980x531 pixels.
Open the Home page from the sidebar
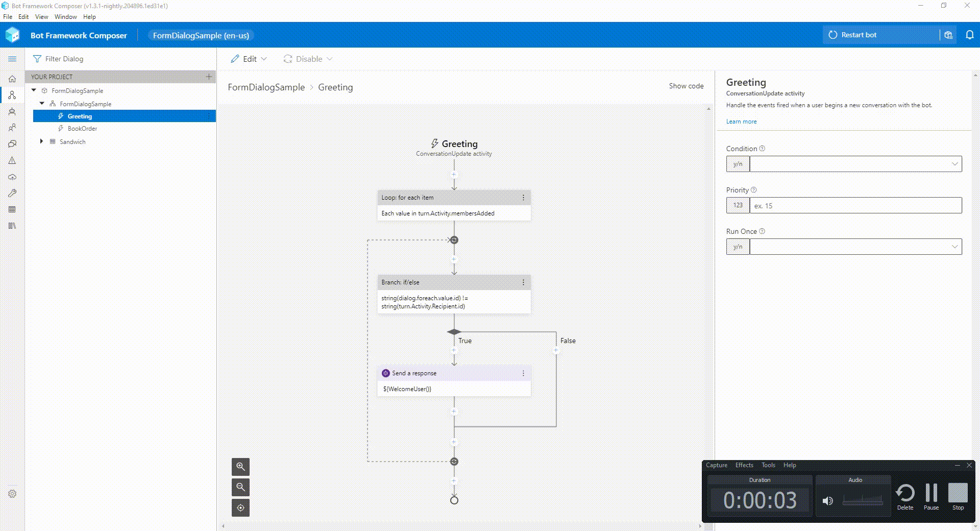(x=12, y=79)
